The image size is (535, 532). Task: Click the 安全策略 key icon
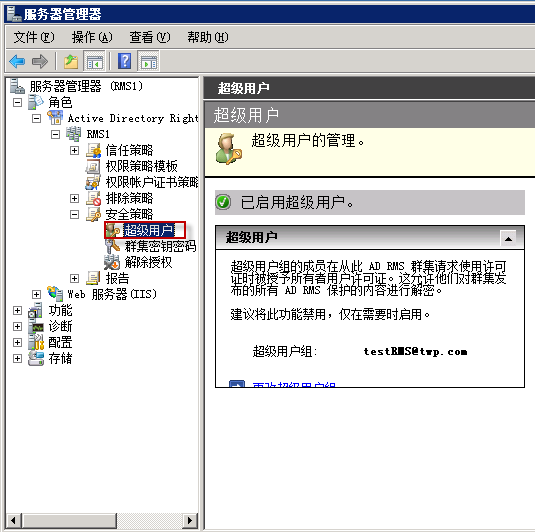point(93,214)
